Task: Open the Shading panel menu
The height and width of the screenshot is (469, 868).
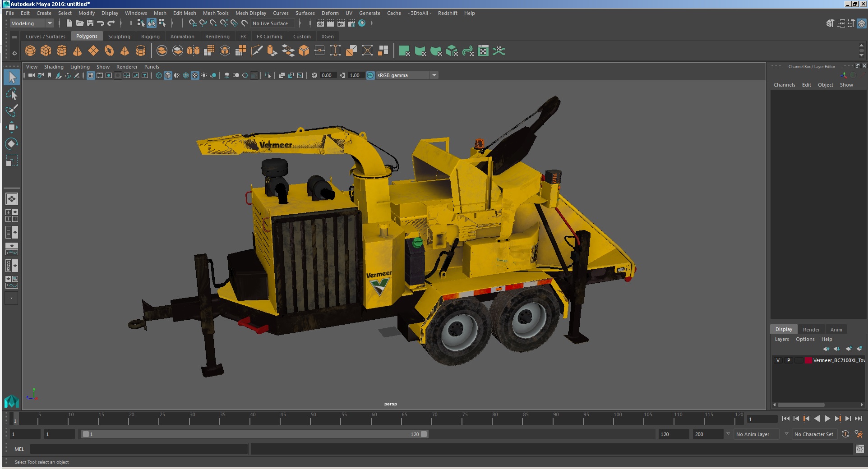Action: [x=54, y=67]
